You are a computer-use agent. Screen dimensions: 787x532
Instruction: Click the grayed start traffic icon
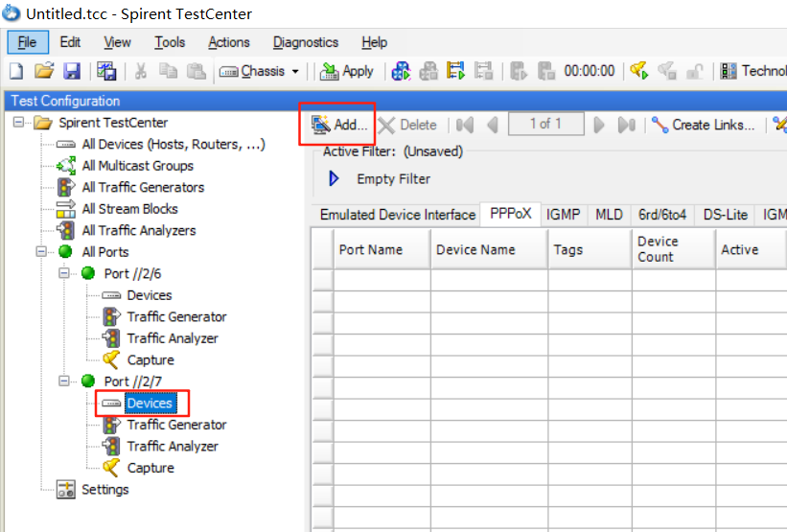(x=519, y=71)
